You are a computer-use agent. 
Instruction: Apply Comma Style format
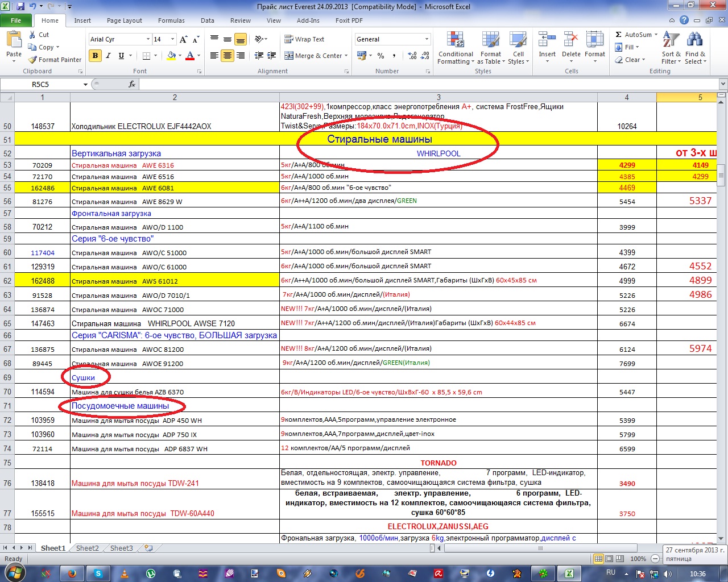pyautogui.click(x=394, y=56)
